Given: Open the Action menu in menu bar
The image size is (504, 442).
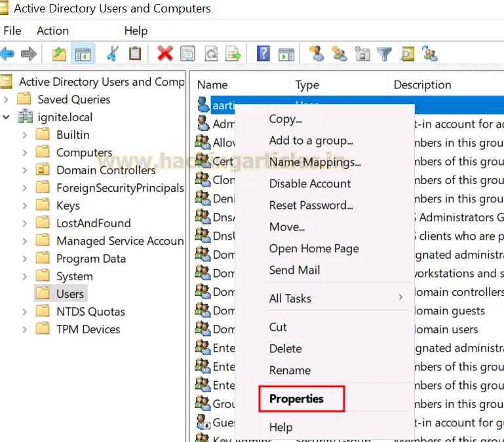Looking at the screenshot, I should tap(52, 31).
